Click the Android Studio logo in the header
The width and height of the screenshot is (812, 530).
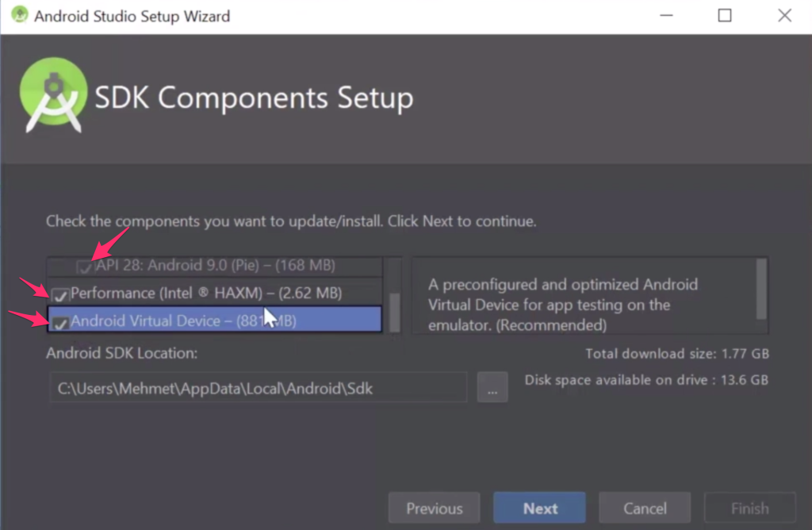tap(53, 94)
